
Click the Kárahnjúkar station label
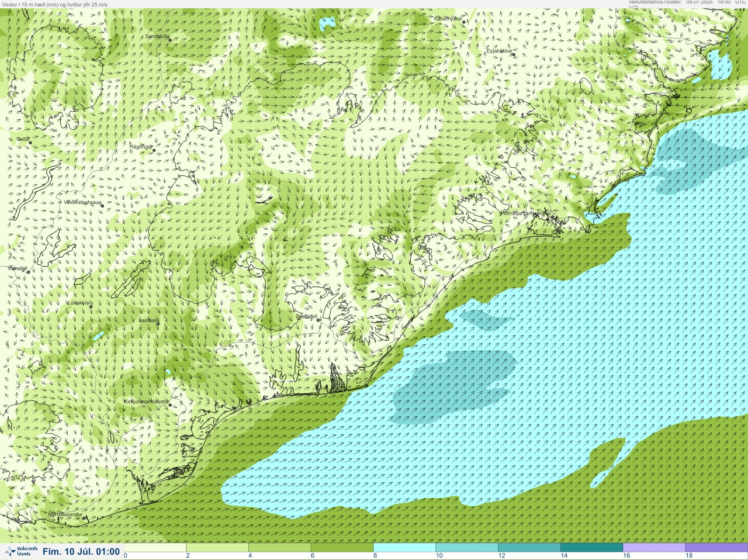tap(448, 19)
